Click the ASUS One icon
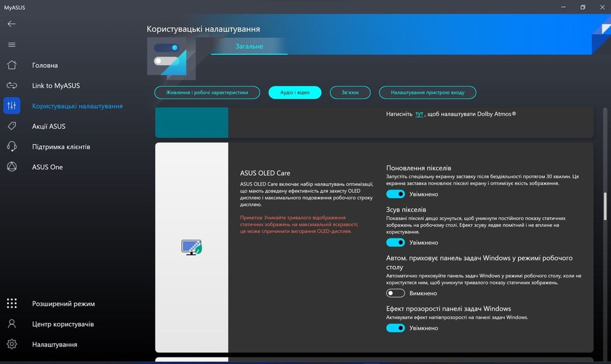Viewport: 611px width, 364px height. (12, 167)
